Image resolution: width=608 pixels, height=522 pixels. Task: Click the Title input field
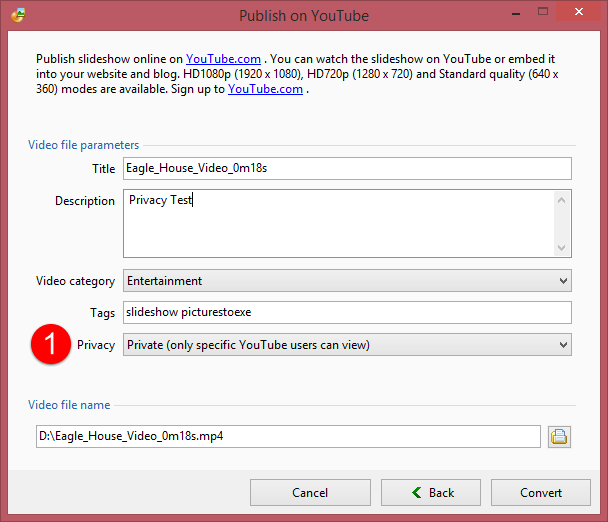point(347,168)
